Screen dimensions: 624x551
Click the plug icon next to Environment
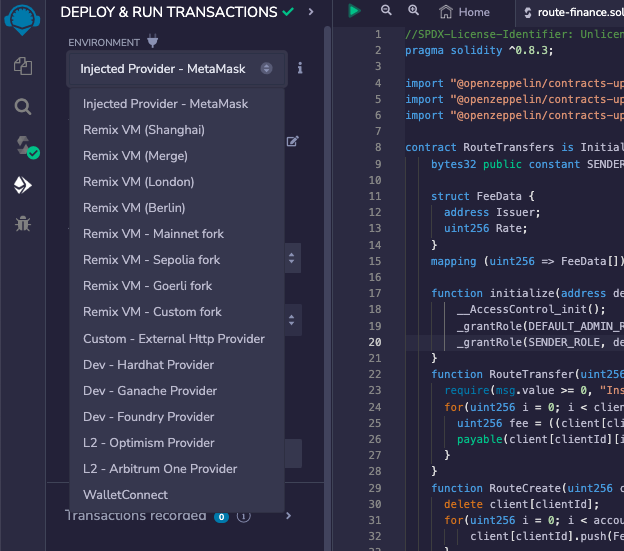(153, 42)
